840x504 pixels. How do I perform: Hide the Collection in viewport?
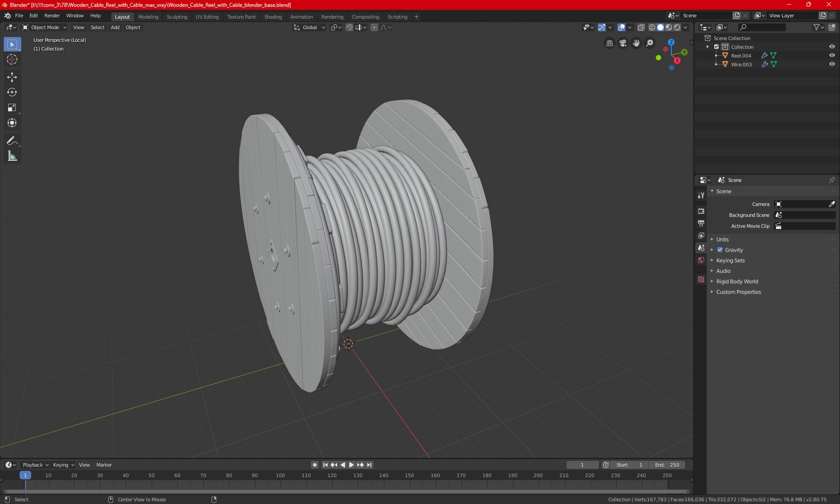click(832, 47)
